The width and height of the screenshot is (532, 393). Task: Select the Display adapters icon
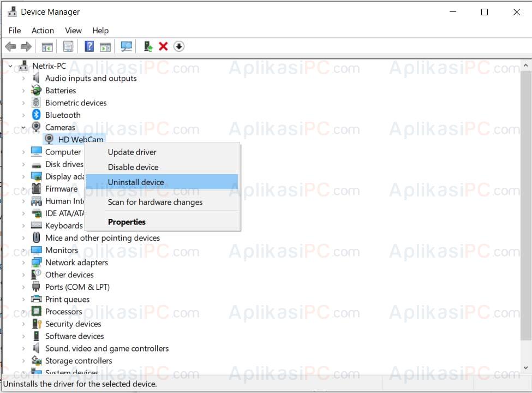click(x=37, y=176)
